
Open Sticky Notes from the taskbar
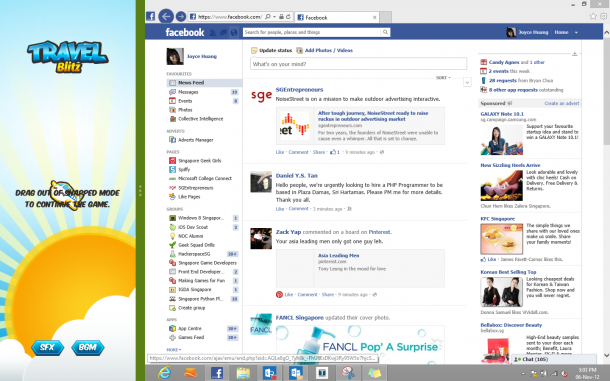(x=375, y=373)
